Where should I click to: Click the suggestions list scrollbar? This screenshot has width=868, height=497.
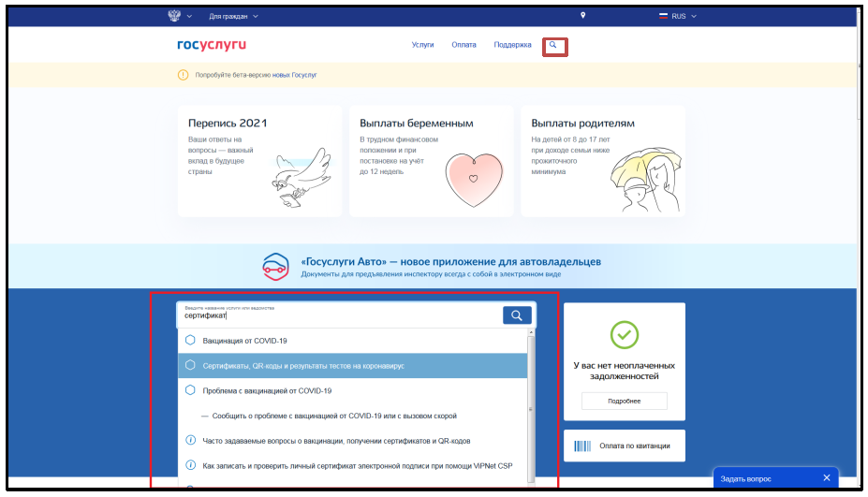(531, 409)
